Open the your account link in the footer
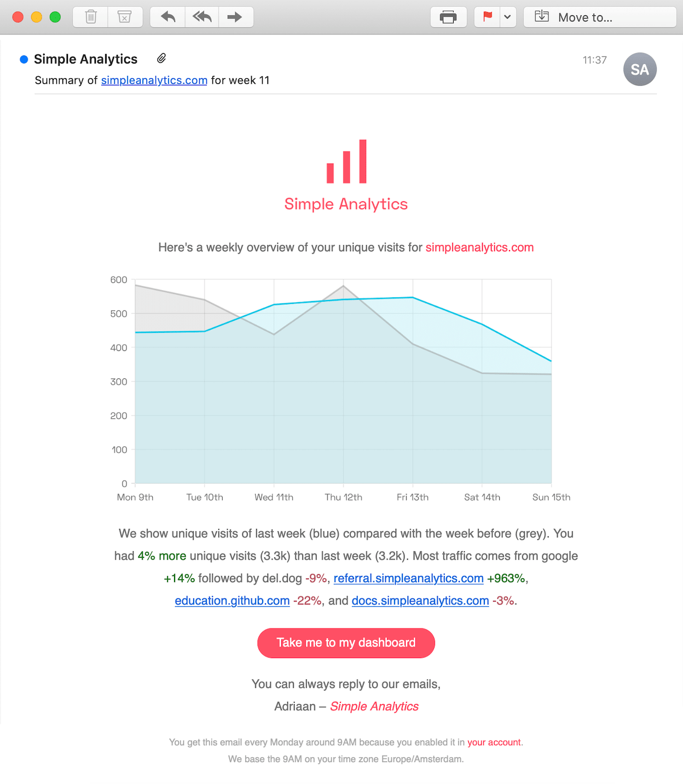Screen dimensions: 683x784 point(494,742)
